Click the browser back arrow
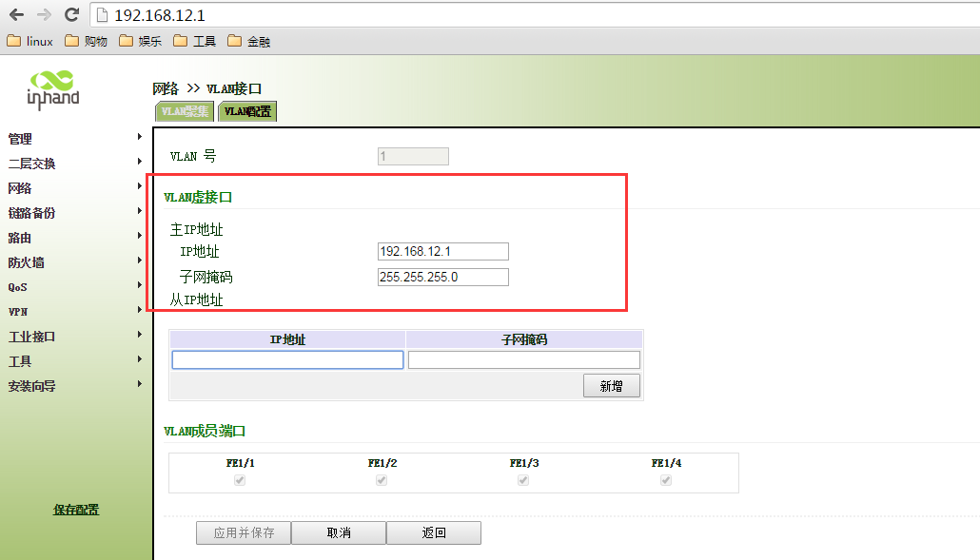This screenshot has width=980, height=560. (16, 15)
